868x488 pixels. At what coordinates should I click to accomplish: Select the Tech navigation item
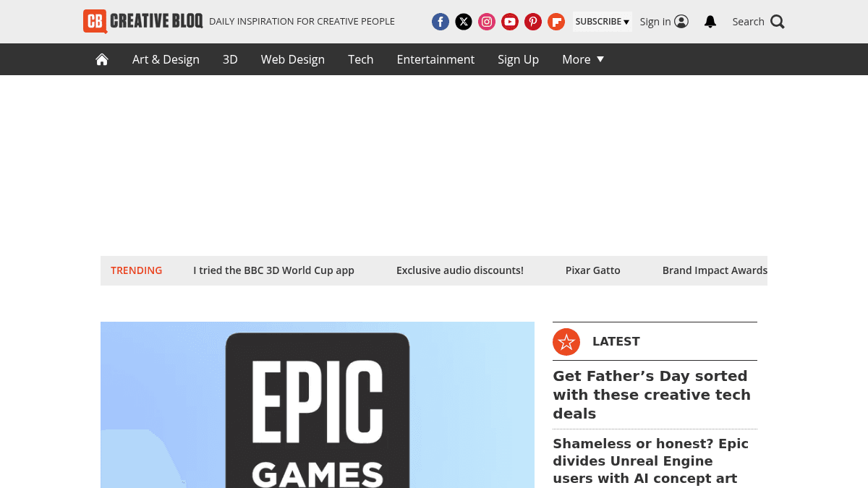[x=361, y=59]
